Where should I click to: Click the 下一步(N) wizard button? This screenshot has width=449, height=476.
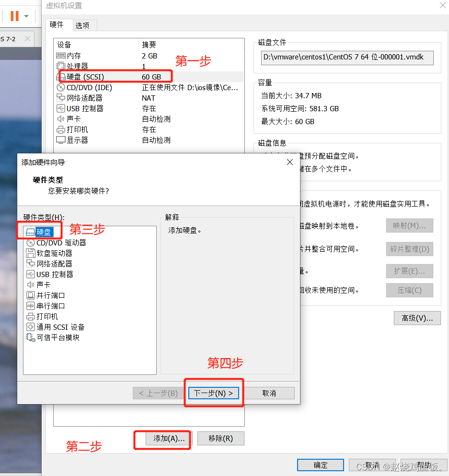coord(214,393)
